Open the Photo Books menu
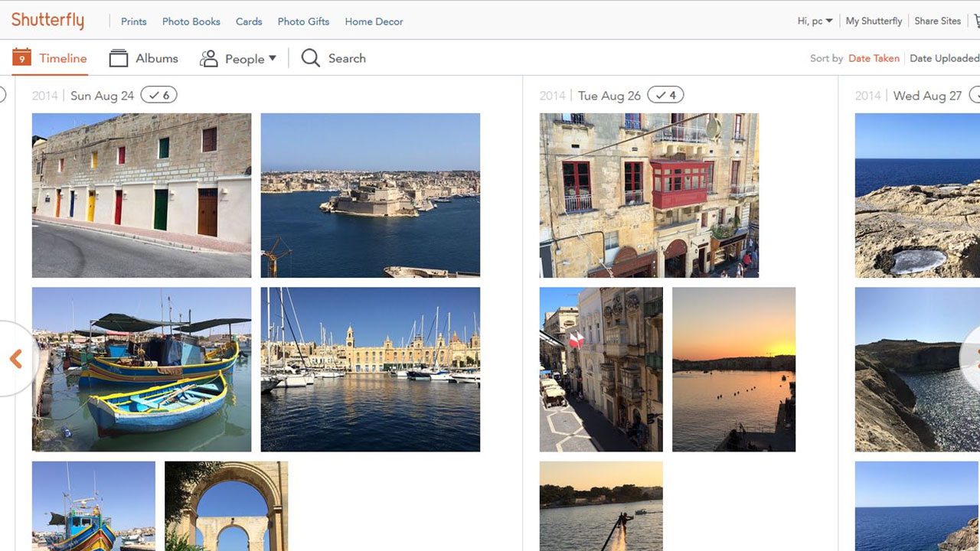Screen dimensions: 980x551 click(191, 21)
